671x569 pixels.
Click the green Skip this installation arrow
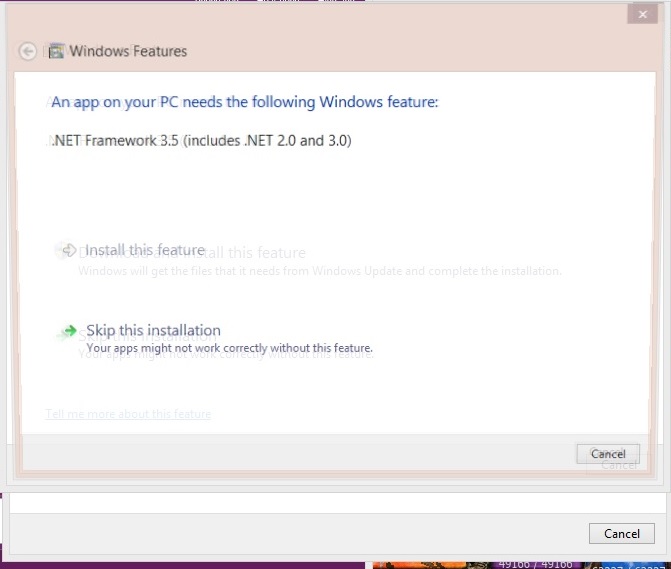[x=70, y=330]
